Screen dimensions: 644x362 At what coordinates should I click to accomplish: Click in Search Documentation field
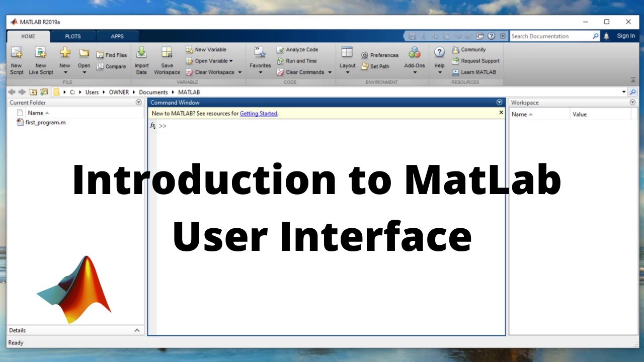click(x=551, y=36)
